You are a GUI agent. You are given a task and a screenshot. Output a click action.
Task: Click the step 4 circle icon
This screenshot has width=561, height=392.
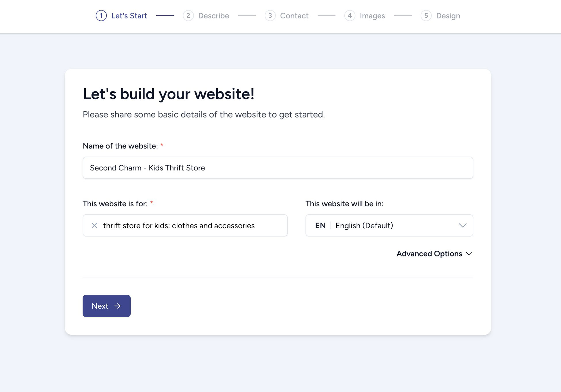click(x=350, y=16)
